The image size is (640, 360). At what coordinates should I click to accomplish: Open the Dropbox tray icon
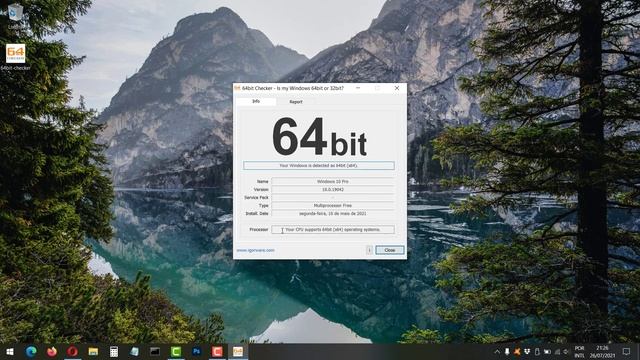pyautogui.click(x=527, y=351)
